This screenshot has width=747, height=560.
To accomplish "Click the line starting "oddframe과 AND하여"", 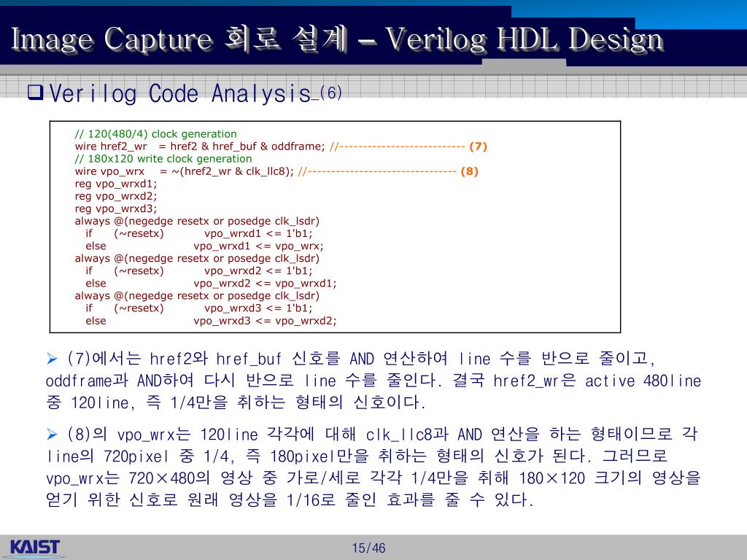I will [x=373, y=380].
